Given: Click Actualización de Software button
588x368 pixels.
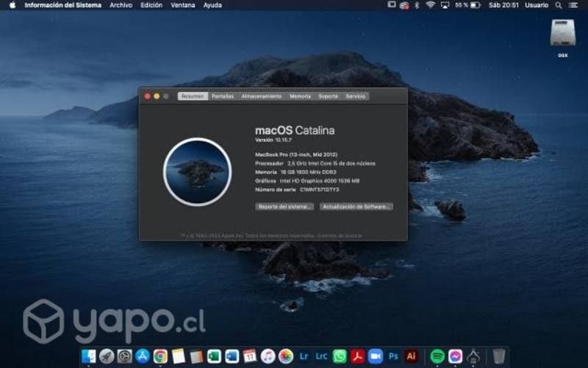Looking at the screenshot, I should (x=356, y=207).
